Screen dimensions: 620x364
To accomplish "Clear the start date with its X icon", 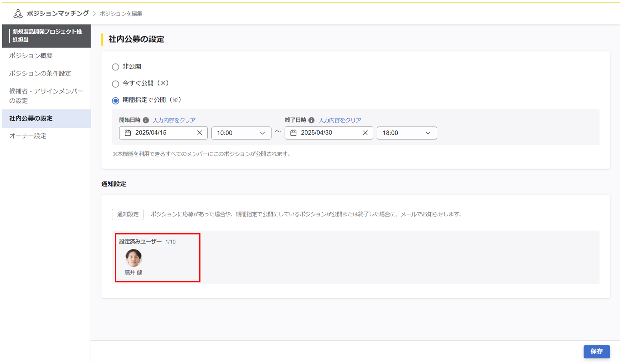I will [x=200, y=133].
